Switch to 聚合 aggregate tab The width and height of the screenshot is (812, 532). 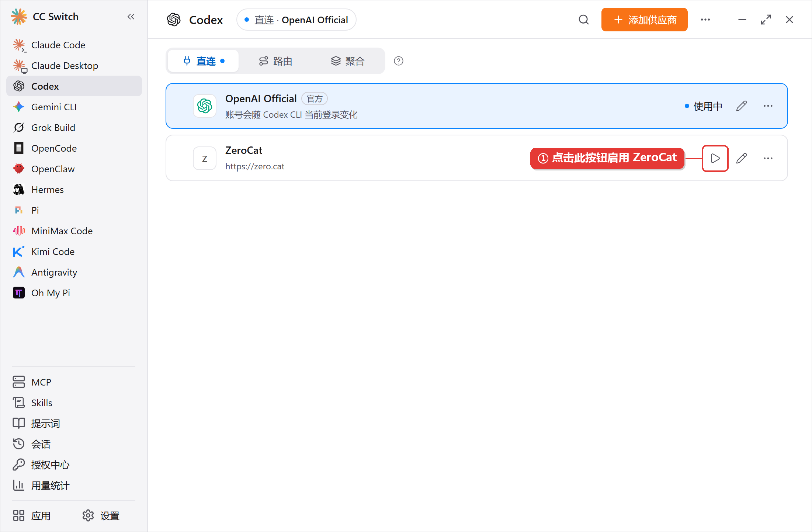(348, 61)
